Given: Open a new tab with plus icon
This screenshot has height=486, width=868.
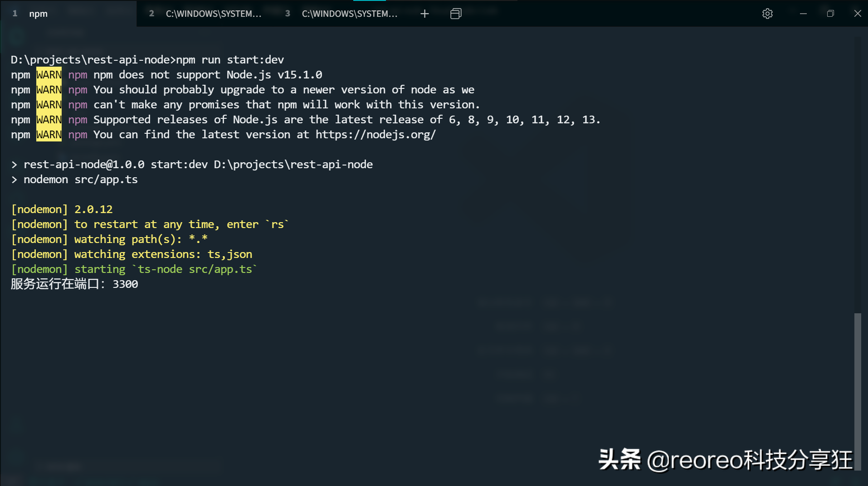Looking at the screenshot, I should coord(424,14).
